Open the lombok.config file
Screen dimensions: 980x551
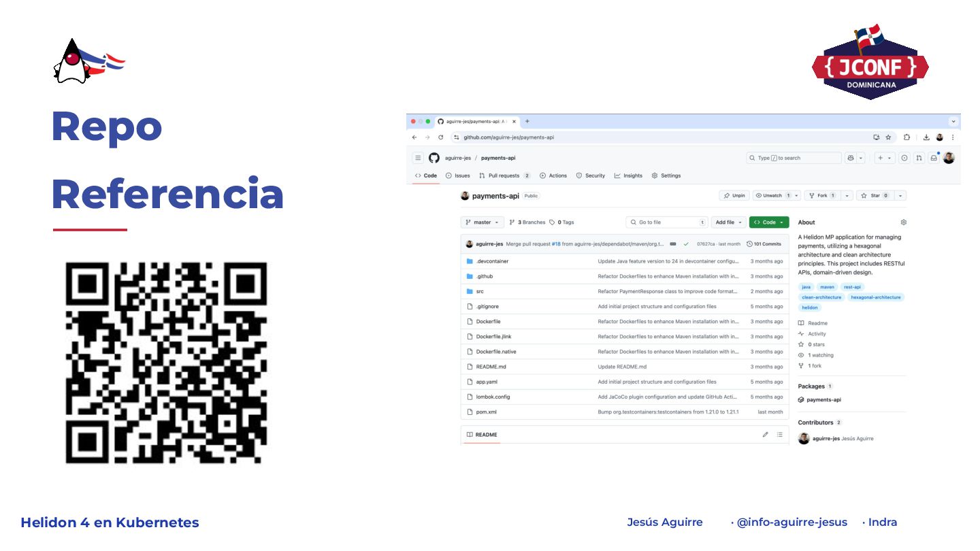point(493,397)
